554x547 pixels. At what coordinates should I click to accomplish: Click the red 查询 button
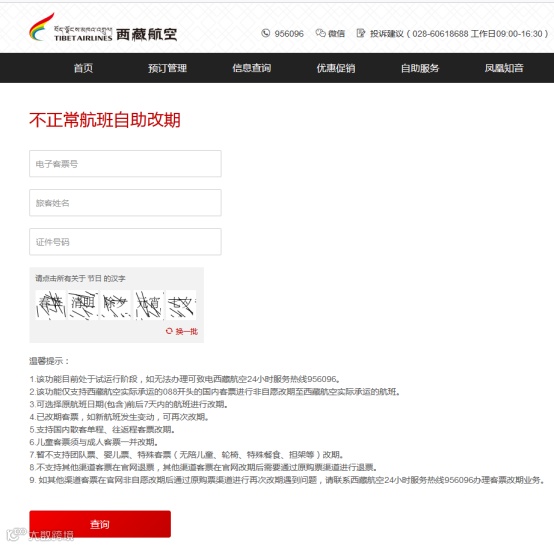coord(100,524)
